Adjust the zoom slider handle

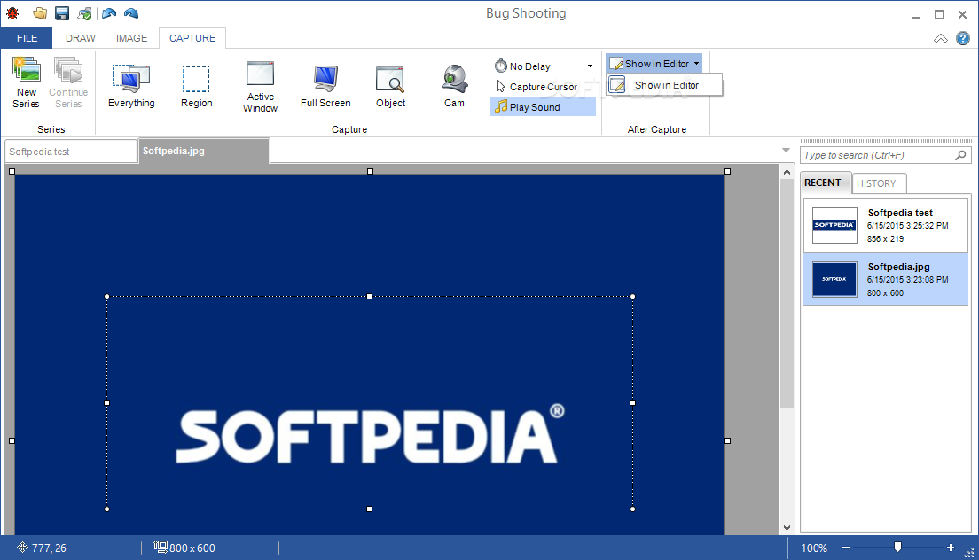pyautogui.click(x=897, y=547)
